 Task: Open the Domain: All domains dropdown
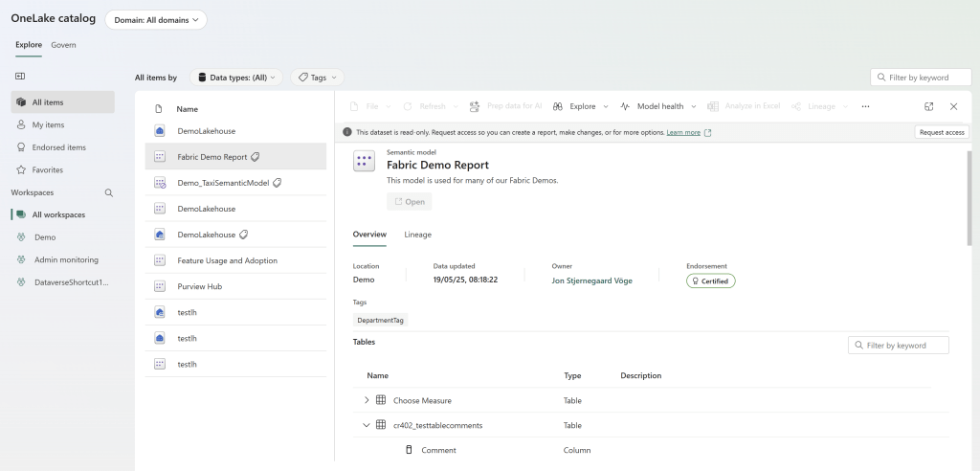156,20
